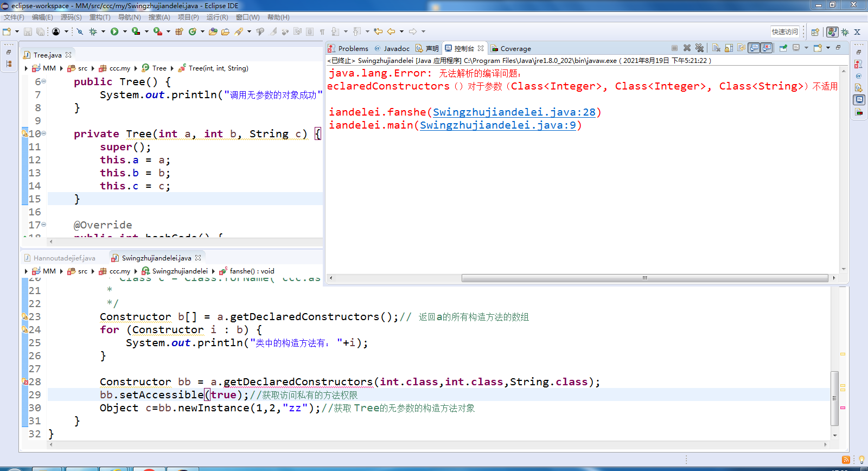
Task: Open the 重构(T) menu
Action: pyautogui.click(x=100, y=17)
